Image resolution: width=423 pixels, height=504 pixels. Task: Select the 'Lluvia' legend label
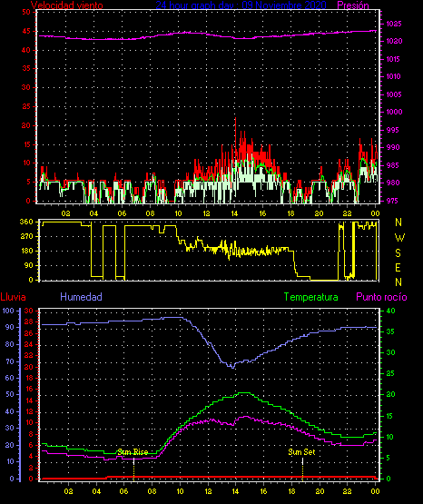click(x=14, y=297)
